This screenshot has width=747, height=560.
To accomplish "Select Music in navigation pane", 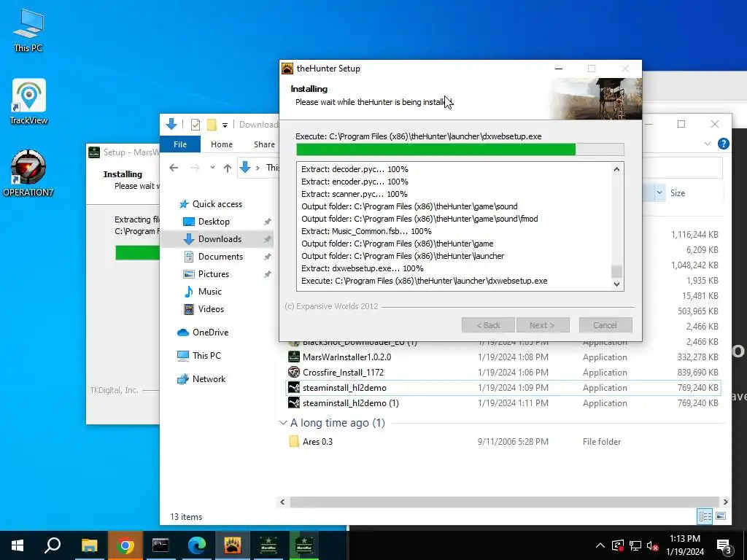I will coord(209,292).
